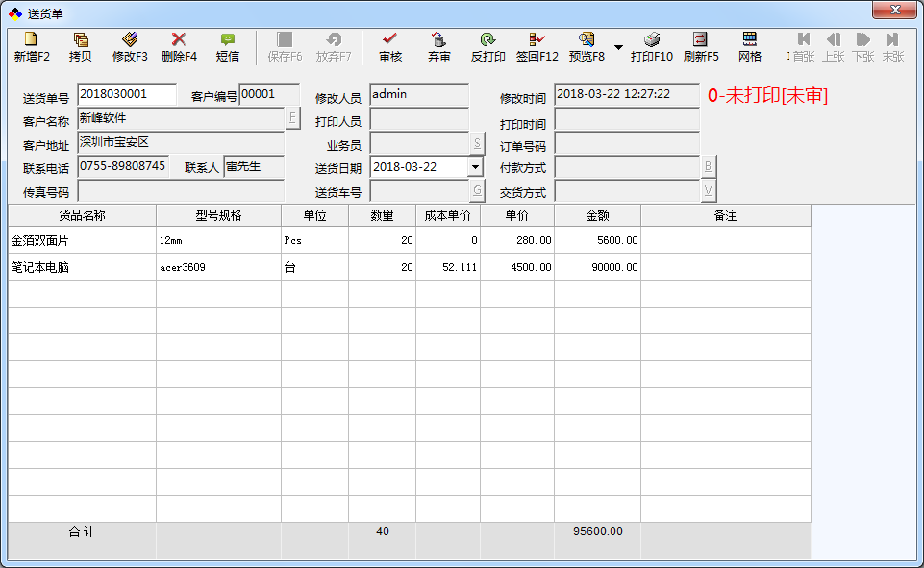Click the empty 付款方式 field
Image resolution: width=924 pixels, height=568 pixels.
point(628,166)
